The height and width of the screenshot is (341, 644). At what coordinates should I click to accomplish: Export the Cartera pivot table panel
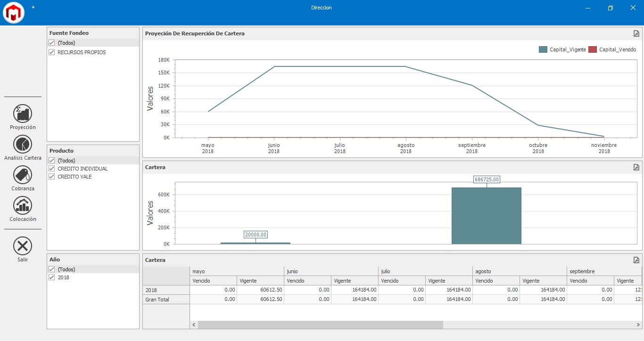pos(636,260)
